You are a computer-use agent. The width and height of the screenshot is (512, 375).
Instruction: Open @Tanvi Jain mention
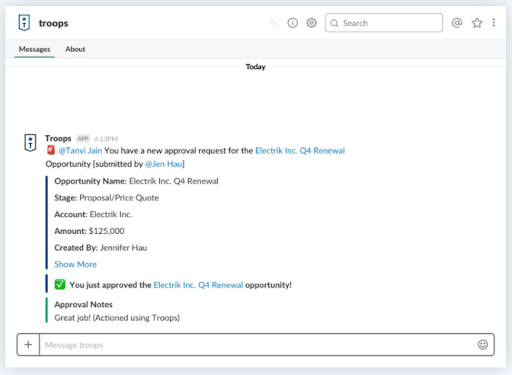point(80,151)
